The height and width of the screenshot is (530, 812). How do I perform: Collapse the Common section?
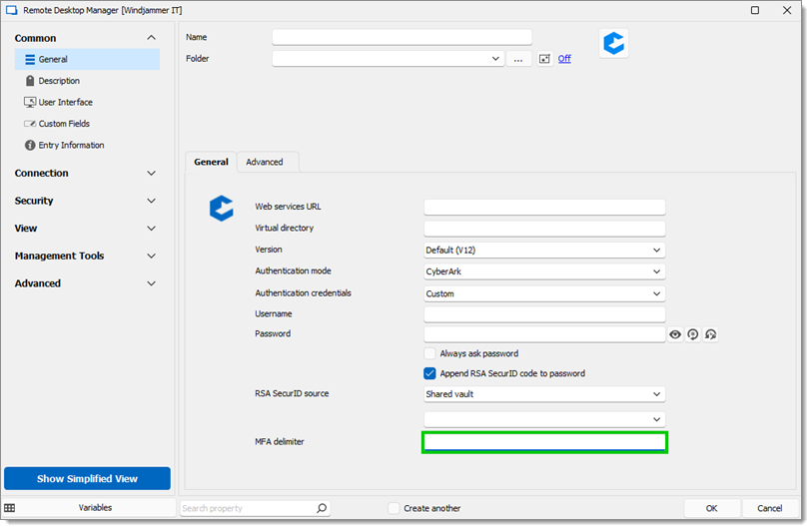tap(151, 38)
